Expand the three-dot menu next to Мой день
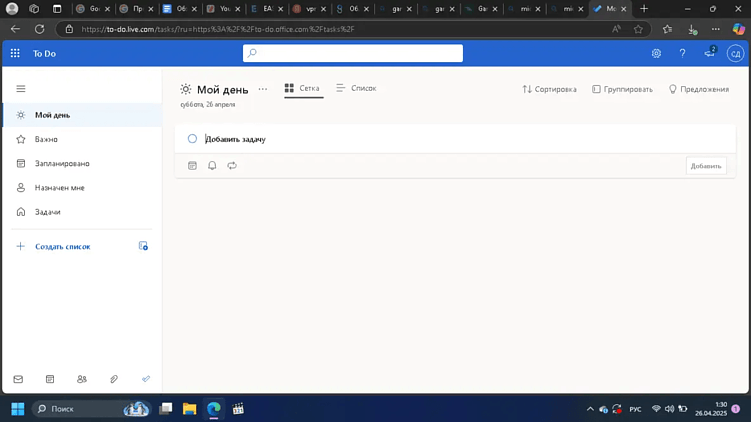751x422 pixels. pos(263,89)
